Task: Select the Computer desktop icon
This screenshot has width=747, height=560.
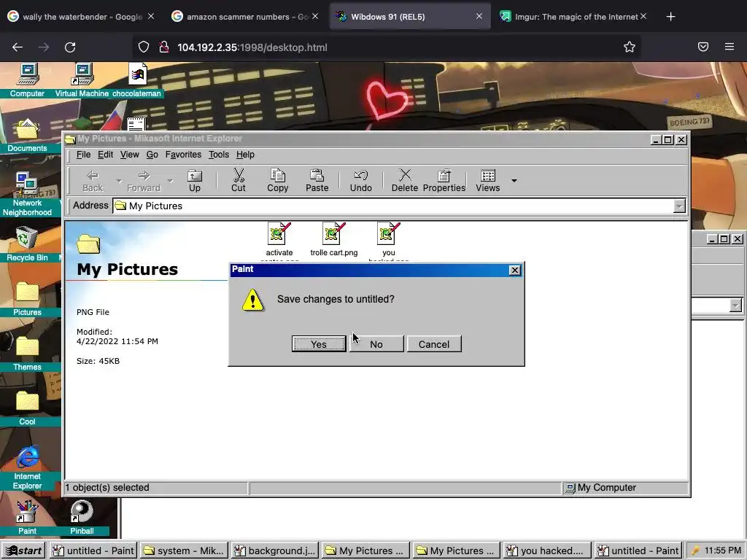Action: pyautogui.click(x=27, y=80)
